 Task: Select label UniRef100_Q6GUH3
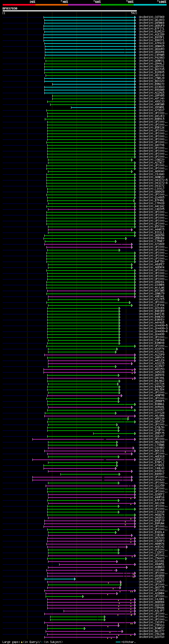pos(152,49)
